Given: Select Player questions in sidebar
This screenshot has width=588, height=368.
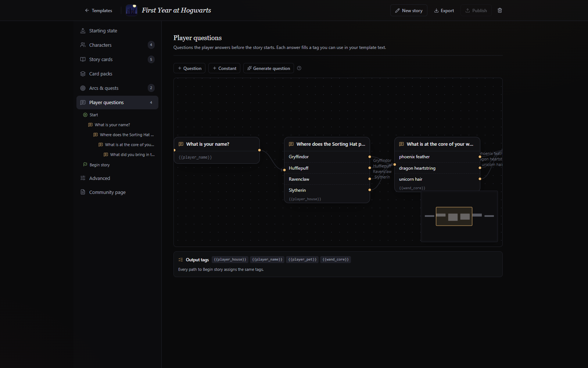Looking at the screenshot, I should click(117, 103).
